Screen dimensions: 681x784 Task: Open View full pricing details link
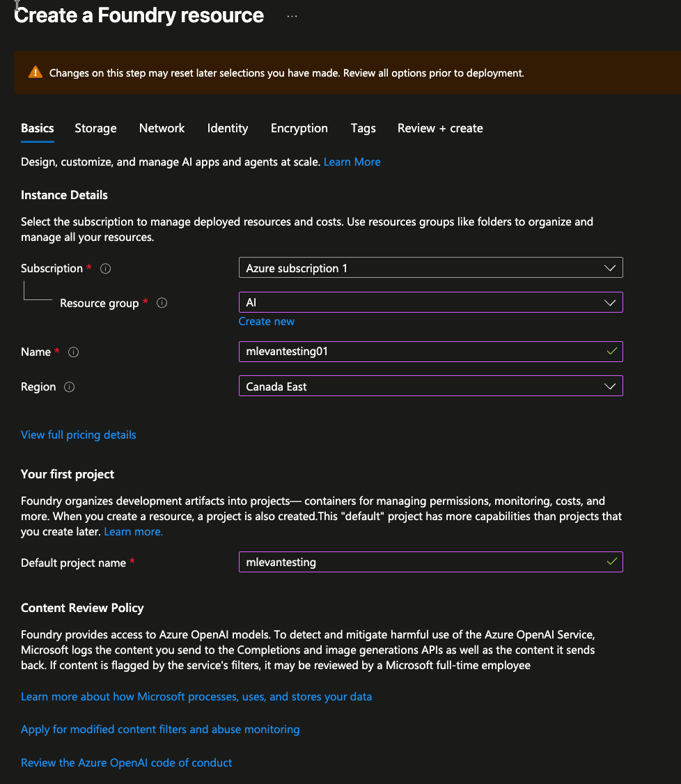(79, 435)
